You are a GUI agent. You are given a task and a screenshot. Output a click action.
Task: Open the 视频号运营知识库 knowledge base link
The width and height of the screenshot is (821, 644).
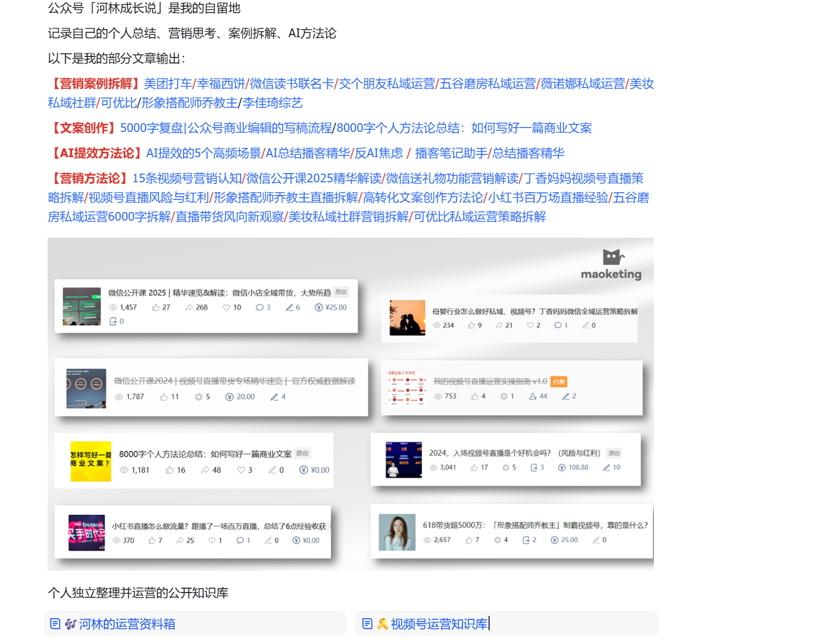click(x=439, y=624)
